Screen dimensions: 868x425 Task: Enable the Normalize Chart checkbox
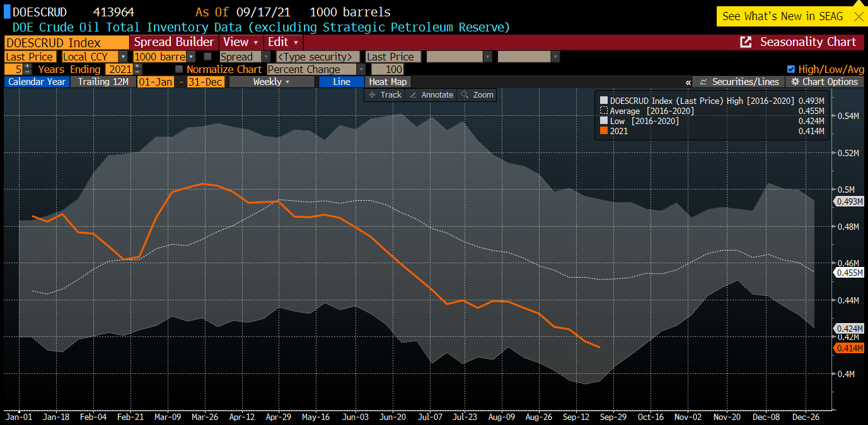[179, 69]
